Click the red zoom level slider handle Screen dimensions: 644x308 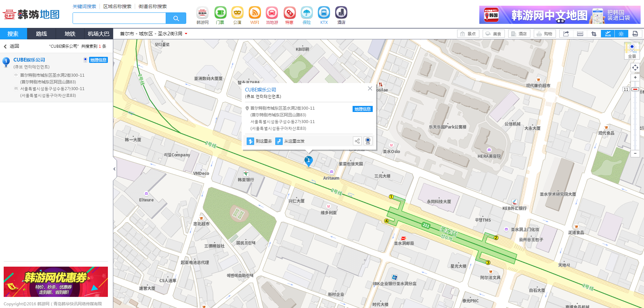click(635, 89)
